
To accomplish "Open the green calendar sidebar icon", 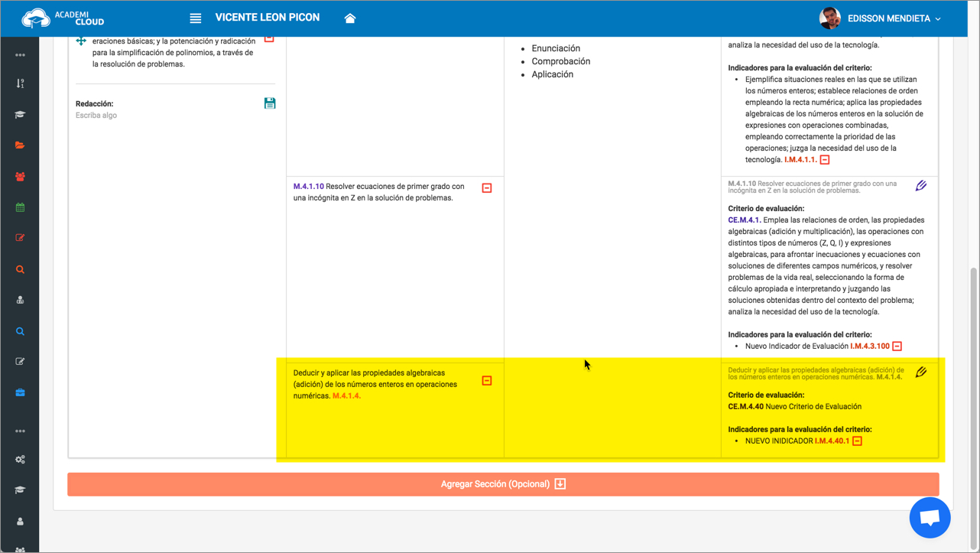I will [20, 207].
